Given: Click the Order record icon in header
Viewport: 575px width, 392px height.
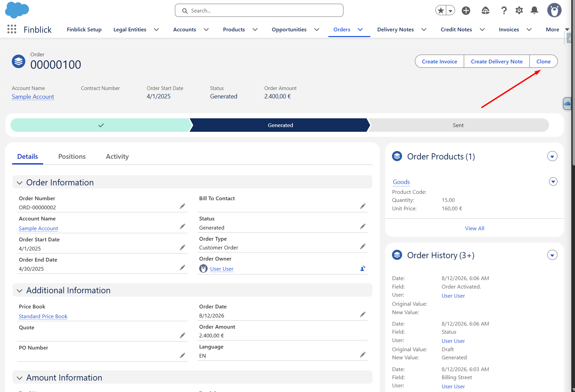Looking at the screenshot, I should (19, 61).
